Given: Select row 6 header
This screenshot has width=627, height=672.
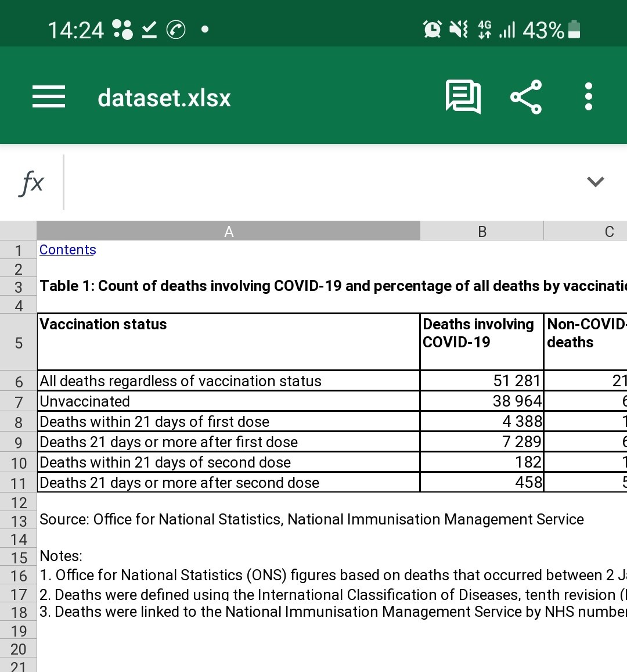Looking at the screenshot, I should [x=19, y=381].
